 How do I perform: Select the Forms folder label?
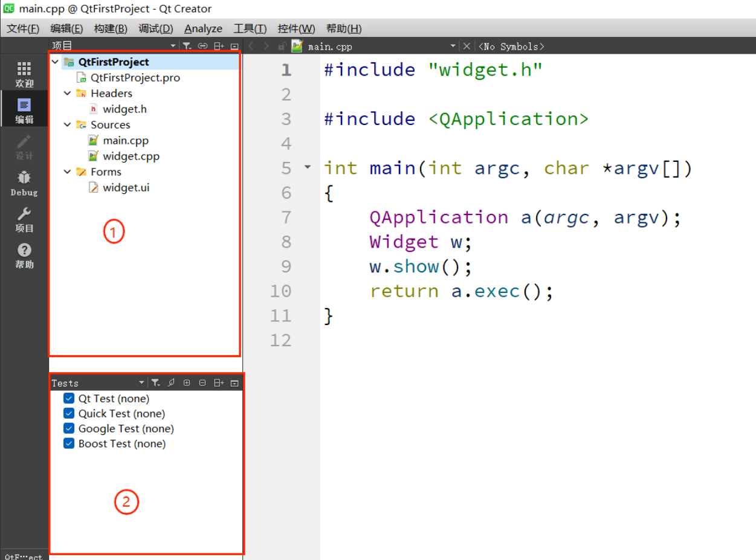[x=106, y=172]
